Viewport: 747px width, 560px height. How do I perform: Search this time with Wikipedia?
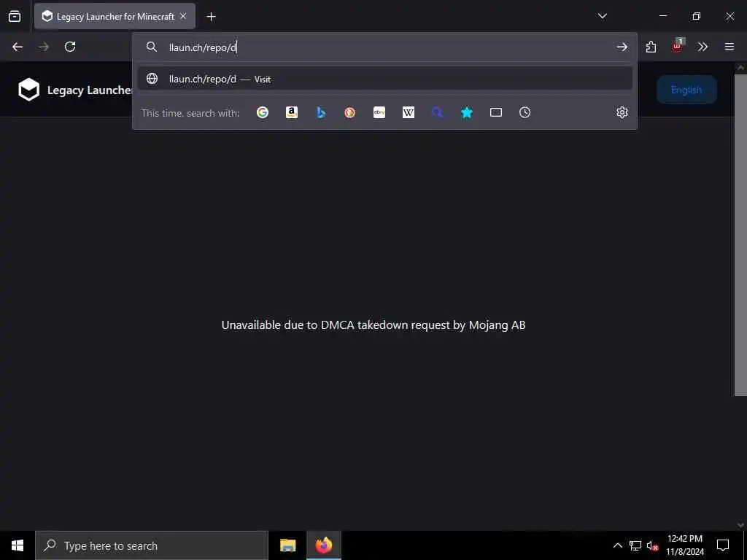409,112
